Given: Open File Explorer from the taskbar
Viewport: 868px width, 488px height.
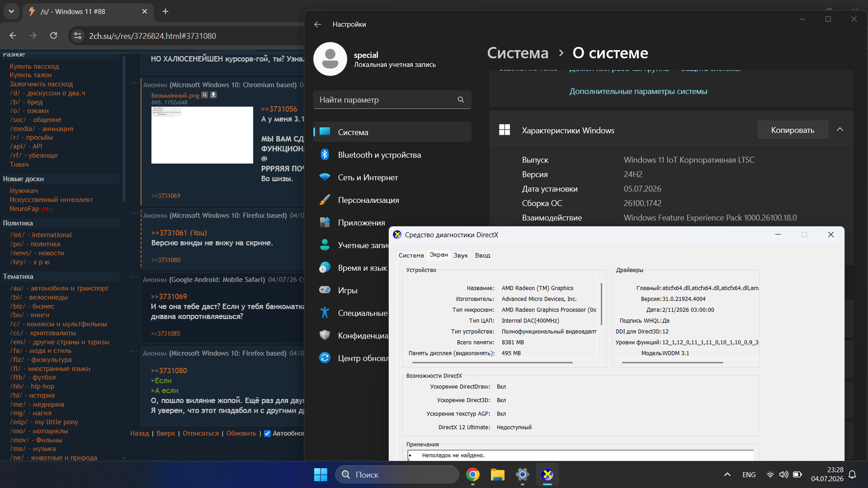Looking at the screenshot, I should (x=497, y=474).
